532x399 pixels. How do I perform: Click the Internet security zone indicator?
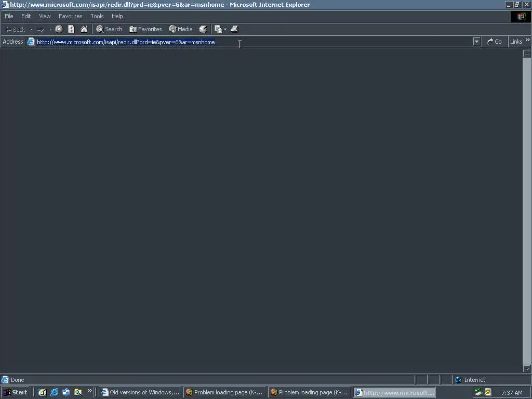pos(470,380)
